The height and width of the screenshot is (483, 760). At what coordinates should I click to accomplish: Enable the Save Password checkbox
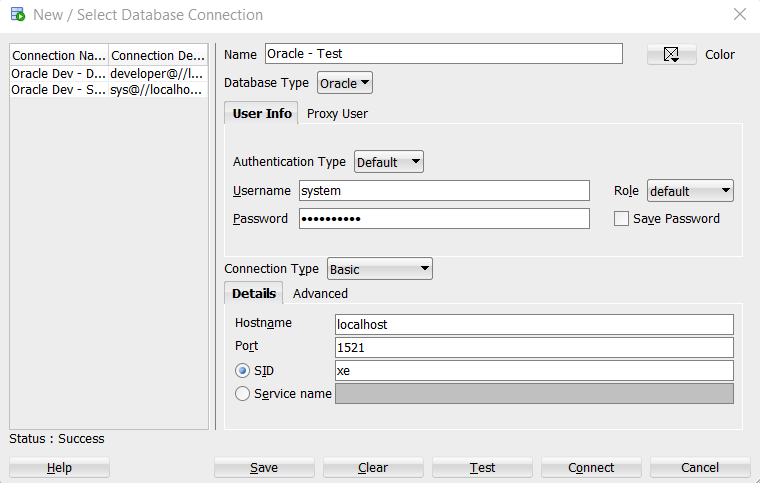pos(621,218)
